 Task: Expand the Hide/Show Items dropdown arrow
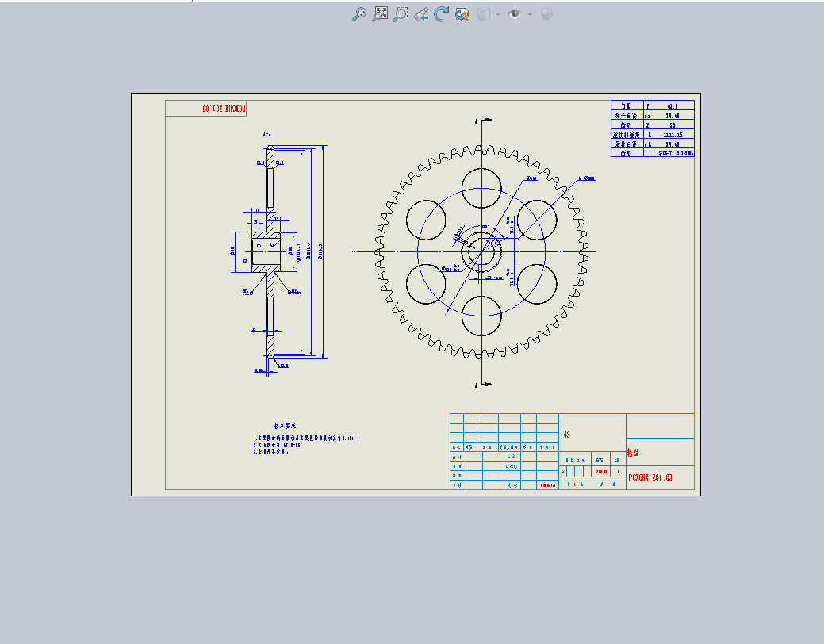[x=530, y=15]
